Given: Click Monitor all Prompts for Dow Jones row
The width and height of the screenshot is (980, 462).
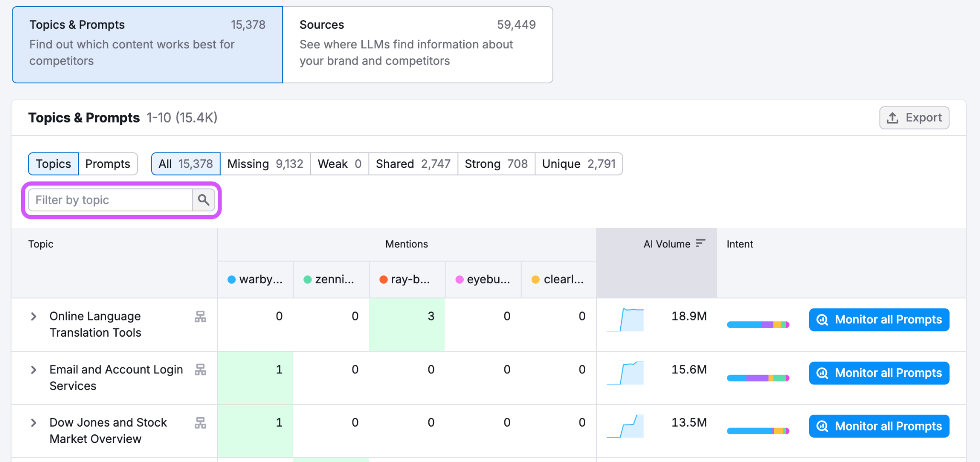Looking at the screenshot, I should click(879, 426).
